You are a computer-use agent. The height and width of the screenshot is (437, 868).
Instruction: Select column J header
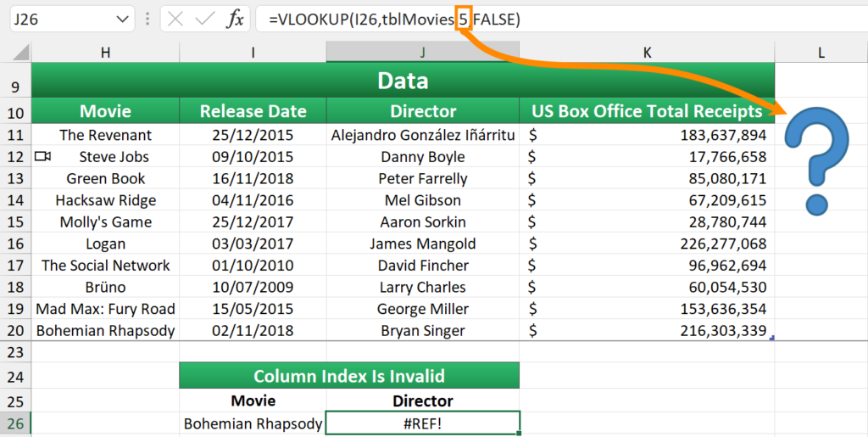click(x=422, y=53)
